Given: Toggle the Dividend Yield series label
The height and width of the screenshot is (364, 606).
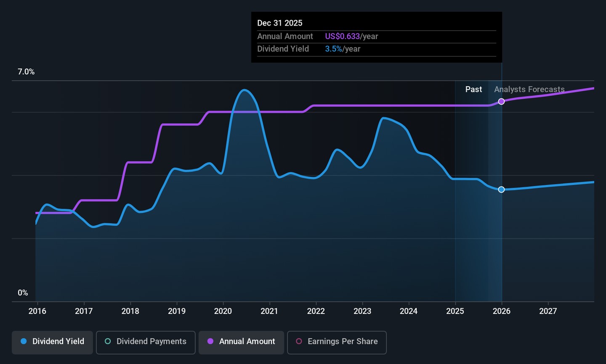Looking at the screenshot, I should click(x=58, y=341).
